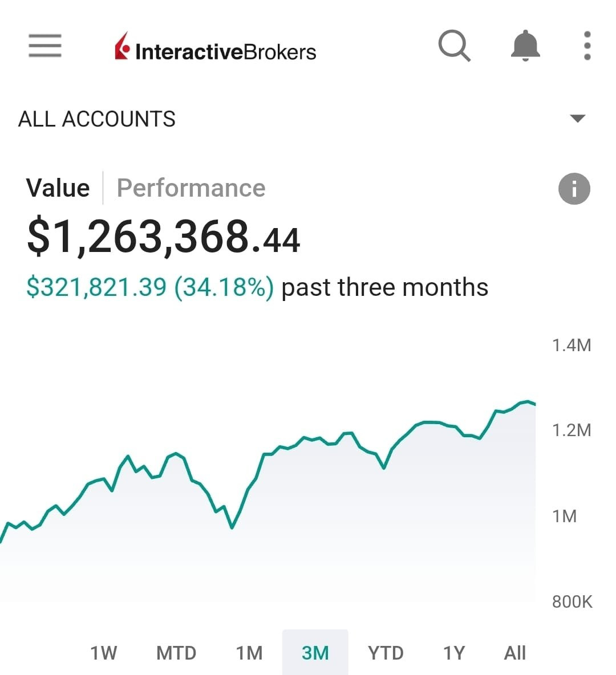
Task: Select the ALL ACCOUNTS label
Action: (x=97, y=119)
